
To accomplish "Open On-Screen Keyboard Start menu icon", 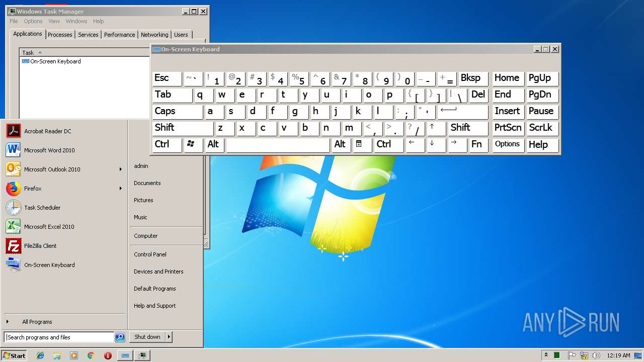I will 13,265.
